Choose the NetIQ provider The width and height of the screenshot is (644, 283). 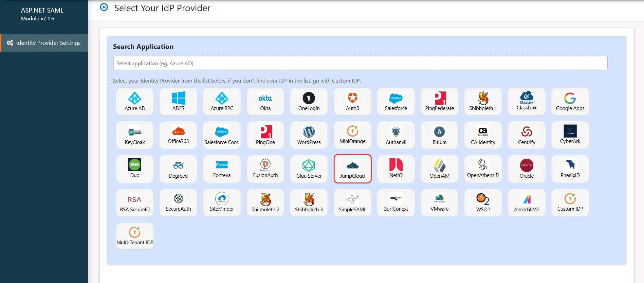tap(396, 169)
